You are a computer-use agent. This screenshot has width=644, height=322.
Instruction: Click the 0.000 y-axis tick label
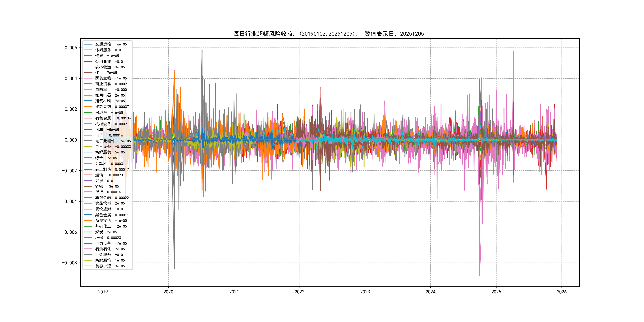[x=71, y=140]
